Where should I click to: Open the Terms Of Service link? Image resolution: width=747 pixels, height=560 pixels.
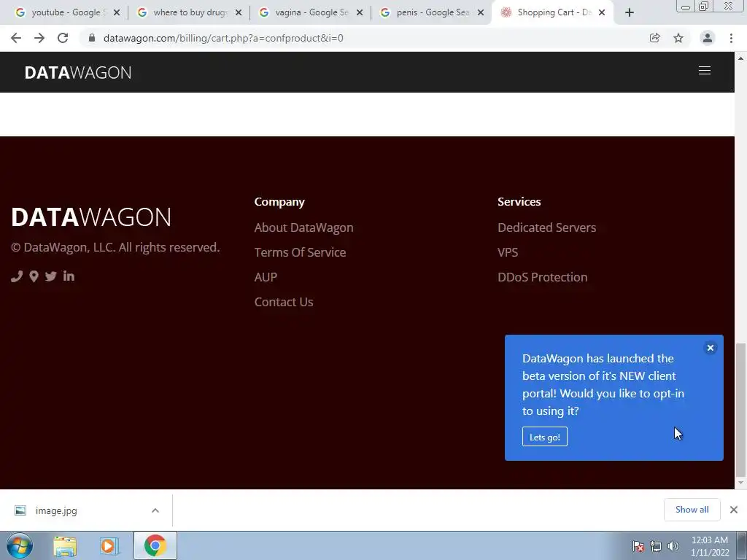pos(300,252)
